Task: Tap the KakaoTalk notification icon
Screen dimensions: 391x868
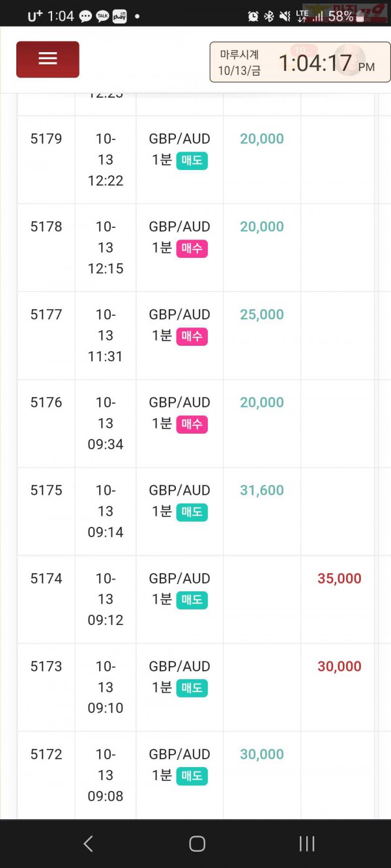Action: 102,16
